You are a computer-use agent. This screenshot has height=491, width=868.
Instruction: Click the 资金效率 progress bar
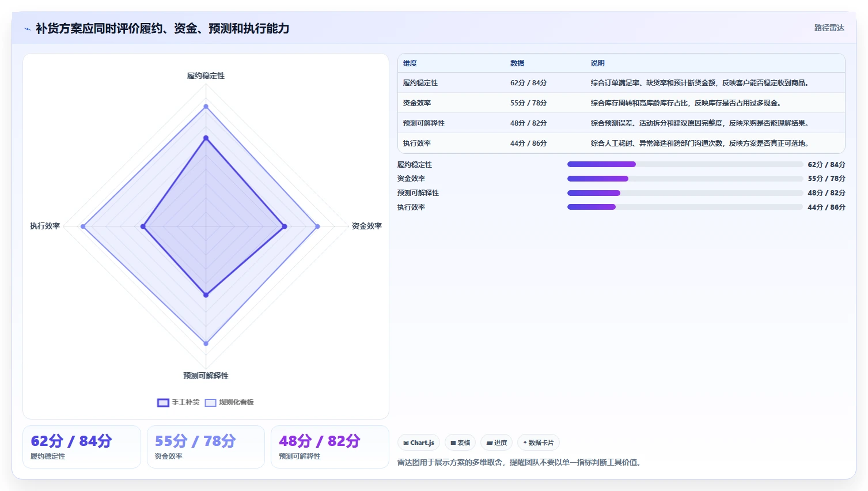(685, 179)
